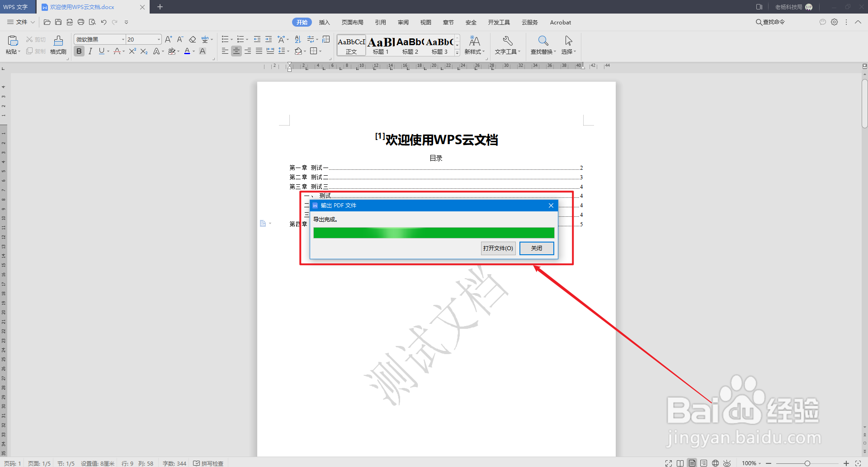Open the font name dropdown

pyautogui.click(x=123, y=39)
